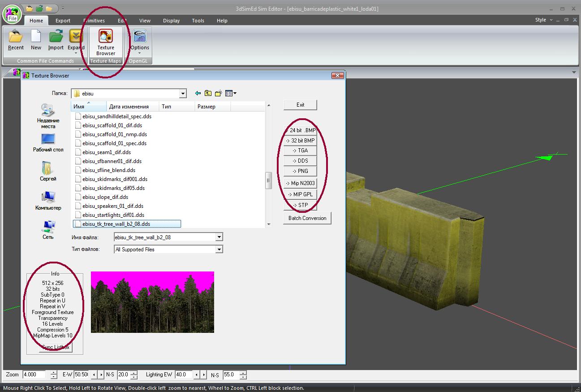Sort files by the Имя column header
Image resolution: width=581 pixels, height=392 pixels.
pyautogui.click(x=89, y=107)
